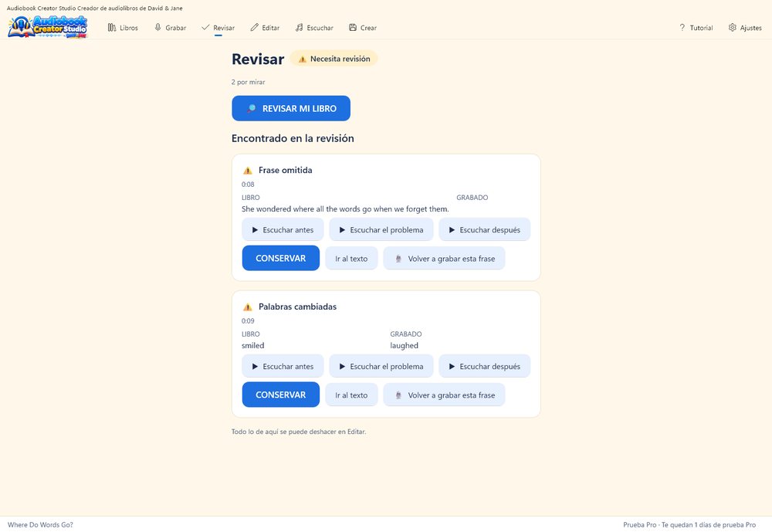
Task: Play Escuchar después for Frase omitida
Action: click(485, 229)
